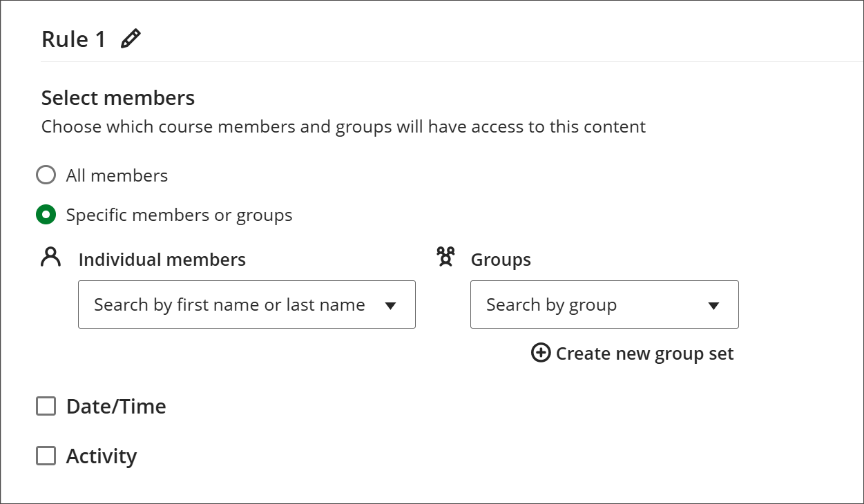Click the multi-person icon beside Groups
The image size is (864, 504).
pyautogui.click(x=445, y=257)
